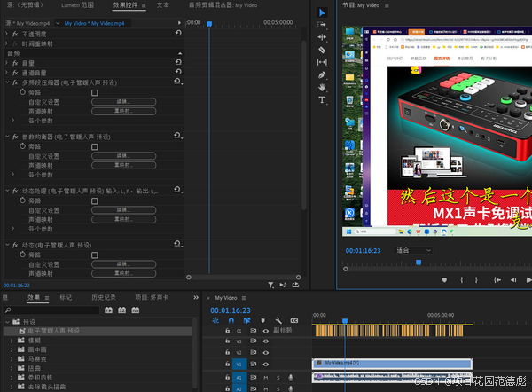The width and height of the screenshot is (532, 392).
Task: Expand the 音量 effect properties
Action: coord(6,63)
